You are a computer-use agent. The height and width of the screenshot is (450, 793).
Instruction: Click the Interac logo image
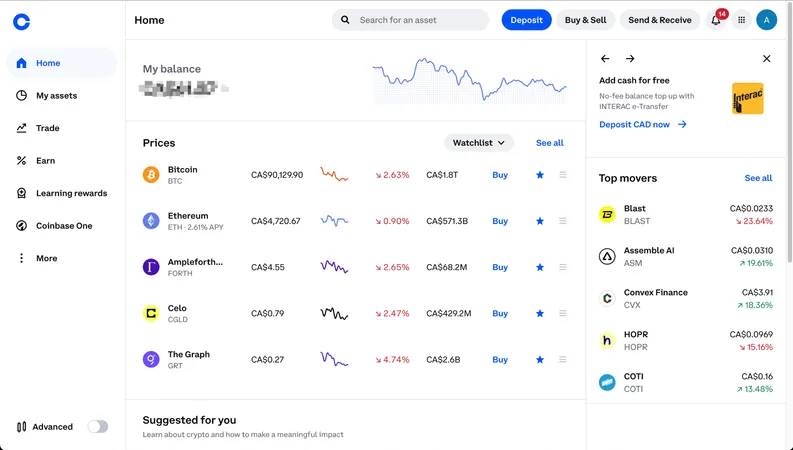coord(747,99)
